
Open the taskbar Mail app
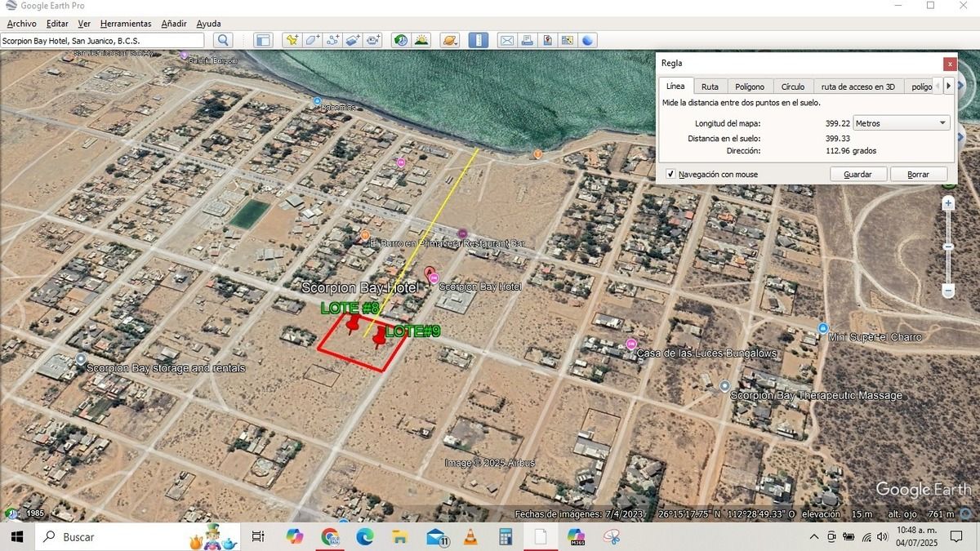click(x=436, y=536)
